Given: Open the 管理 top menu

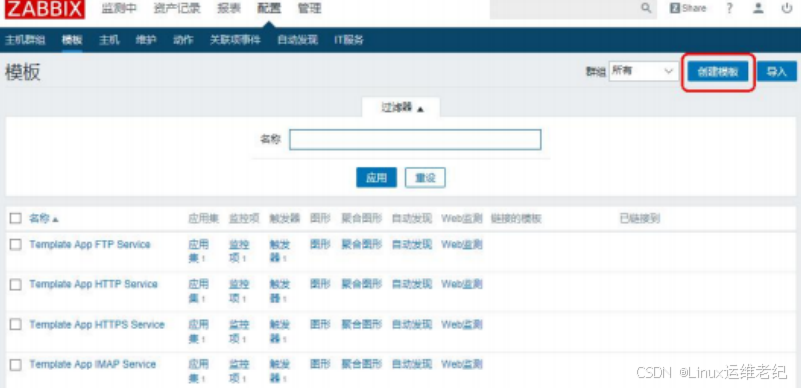Looking at the screenshot, I should [310, 9].
